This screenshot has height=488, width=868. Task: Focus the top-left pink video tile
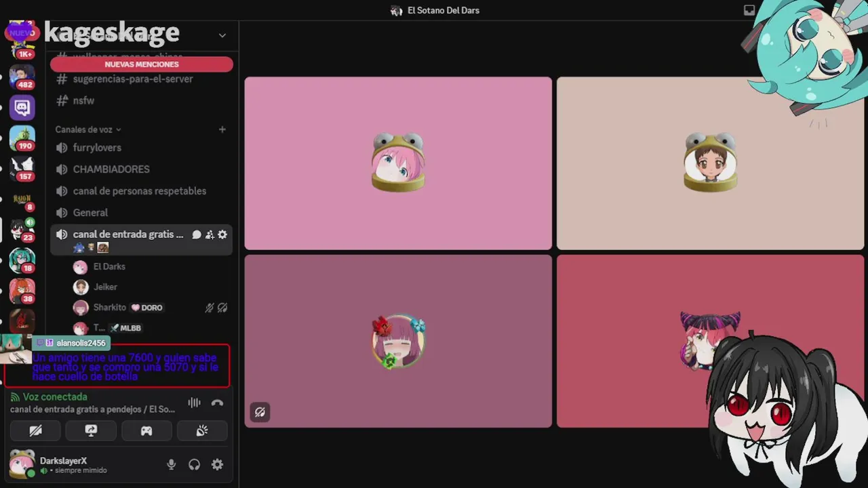pyautogui.click(x=398, y=163)
